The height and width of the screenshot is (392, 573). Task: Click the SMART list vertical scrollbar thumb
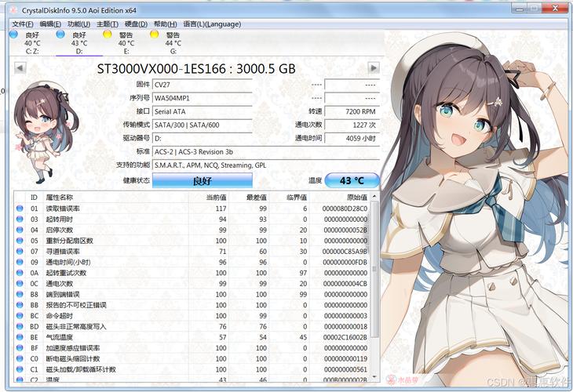(374, 269)
